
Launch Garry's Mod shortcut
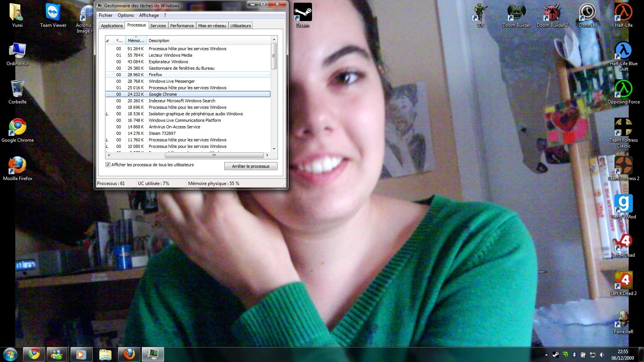(x=624, y=207)
